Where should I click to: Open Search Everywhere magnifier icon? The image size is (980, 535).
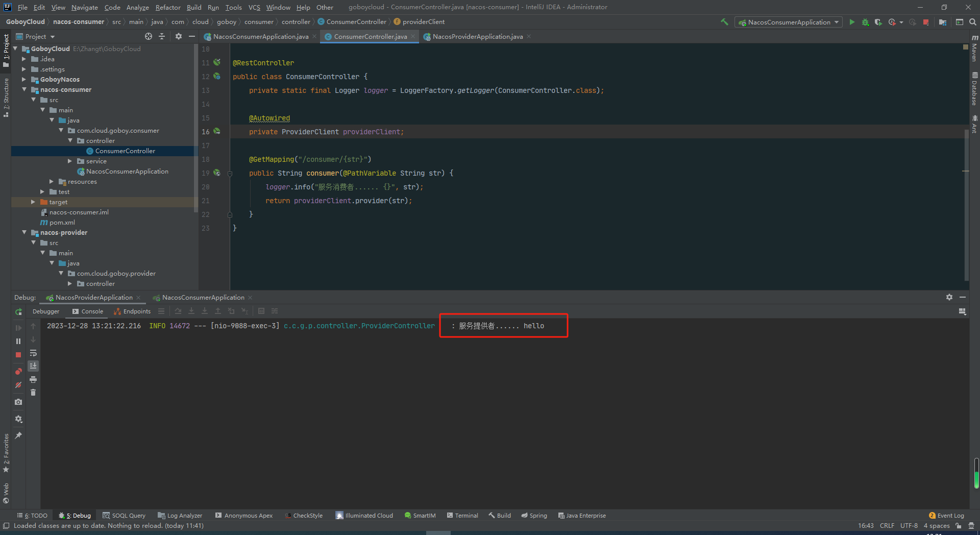973,22
